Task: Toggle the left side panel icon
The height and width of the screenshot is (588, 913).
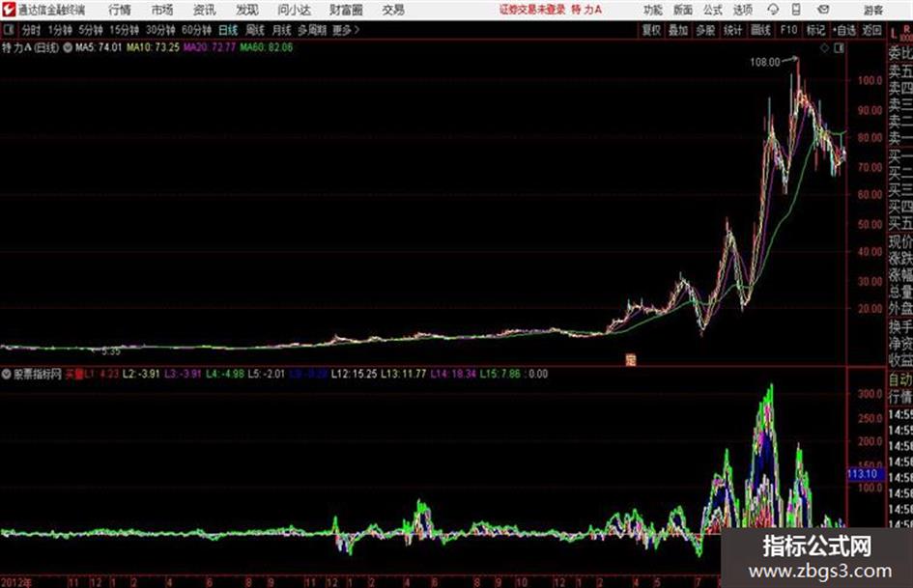Action: point(9,30)
